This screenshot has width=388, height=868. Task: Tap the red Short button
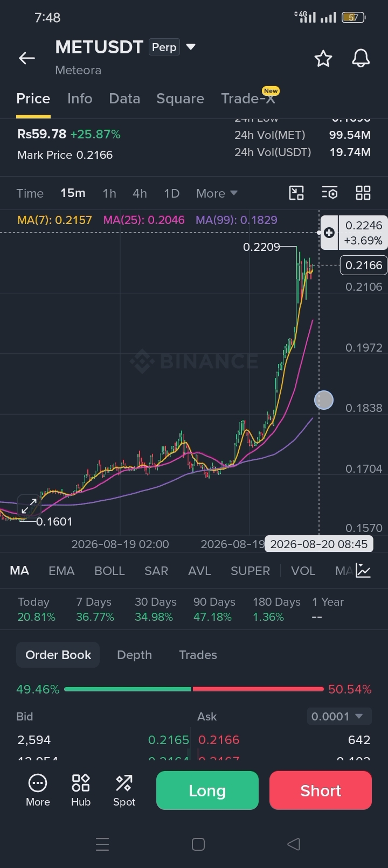tap(321, 790)
